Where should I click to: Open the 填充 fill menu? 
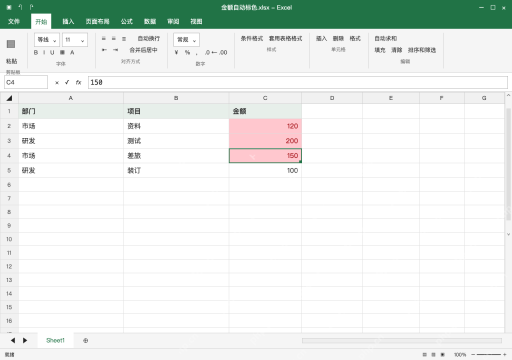click(x=380, y=50)
